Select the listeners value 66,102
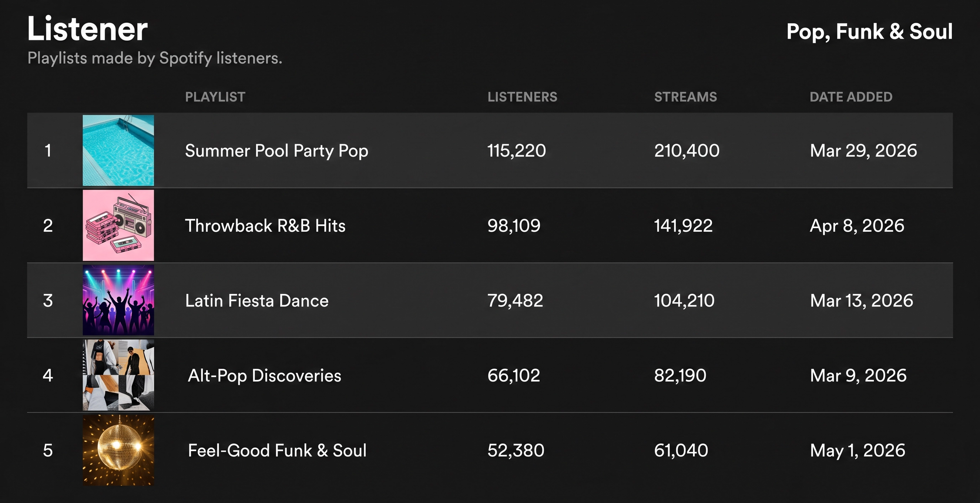This screenshot has width=980, height=503. coord(514,376)
